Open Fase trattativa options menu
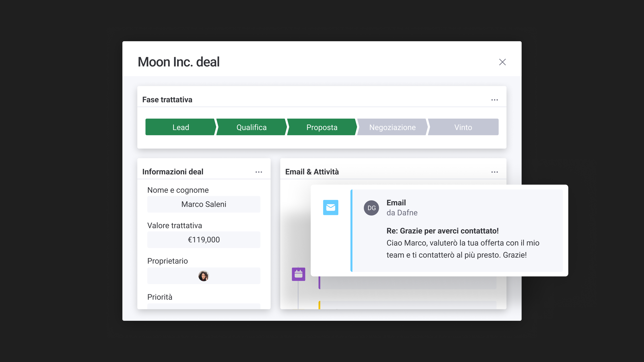 click(x=494, y=100)
